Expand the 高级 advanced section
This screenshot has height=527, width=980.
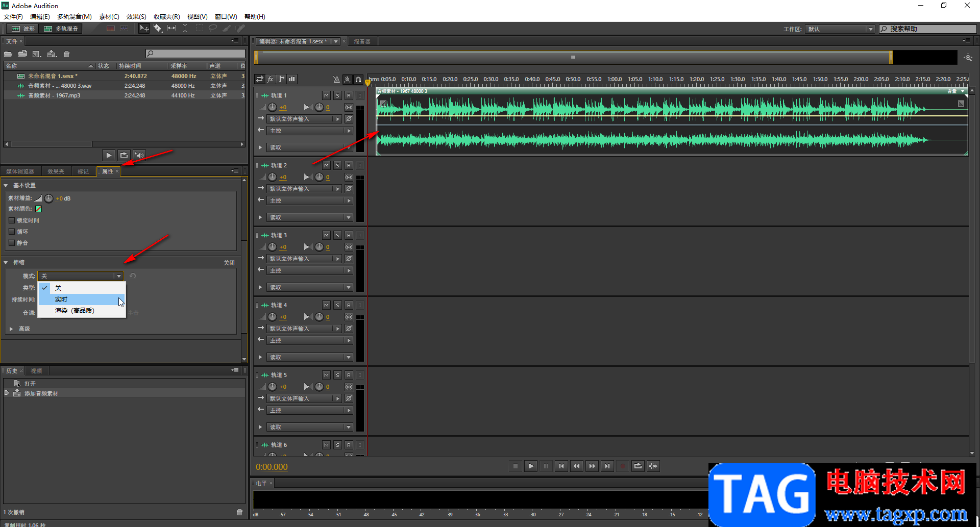coord(11,329)
